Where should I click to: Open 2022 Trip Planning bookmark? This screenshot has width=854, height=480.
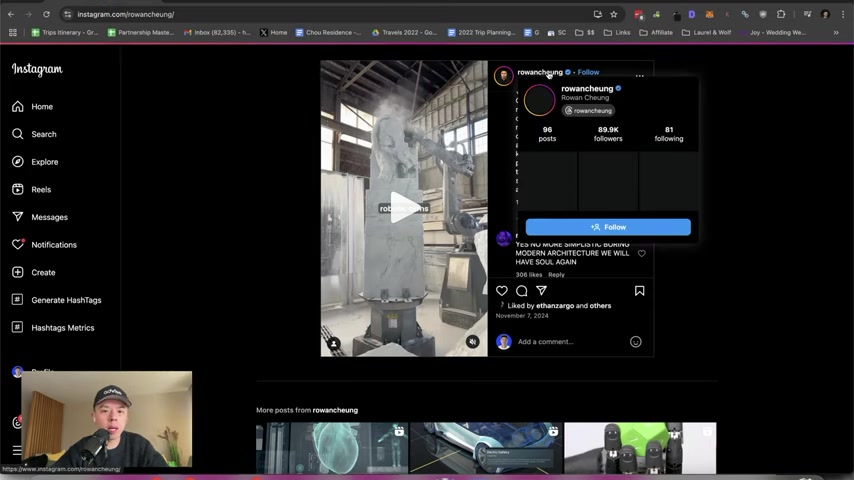pyautogui.click(x=481, y=33)
